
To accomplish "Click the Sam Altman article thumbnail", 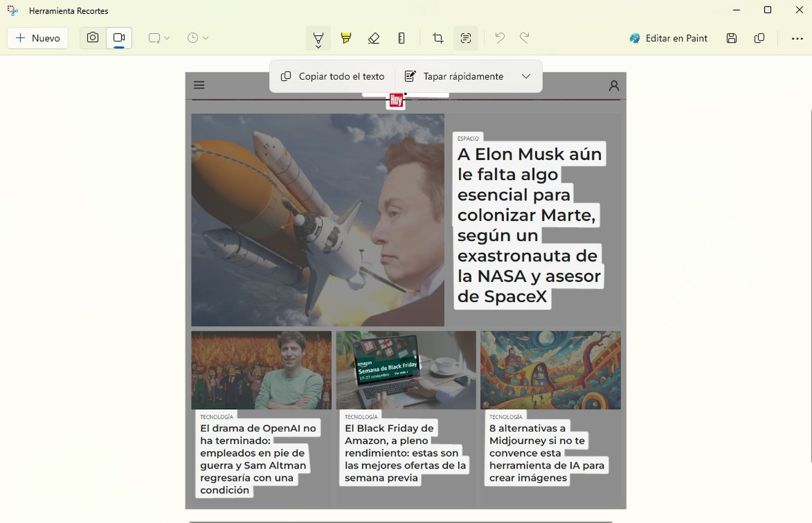I will tap(261, 370).
